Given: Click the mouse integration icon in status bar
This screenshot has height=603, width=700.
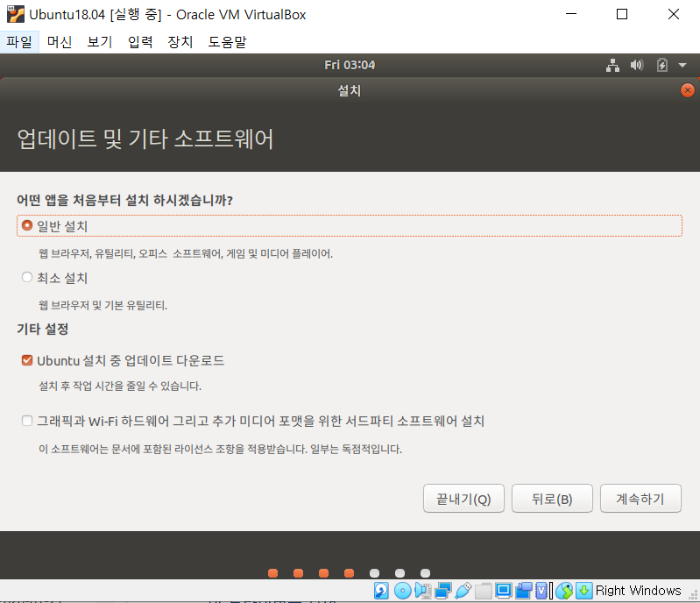Looking at the screenshot, I should point(565,591).
